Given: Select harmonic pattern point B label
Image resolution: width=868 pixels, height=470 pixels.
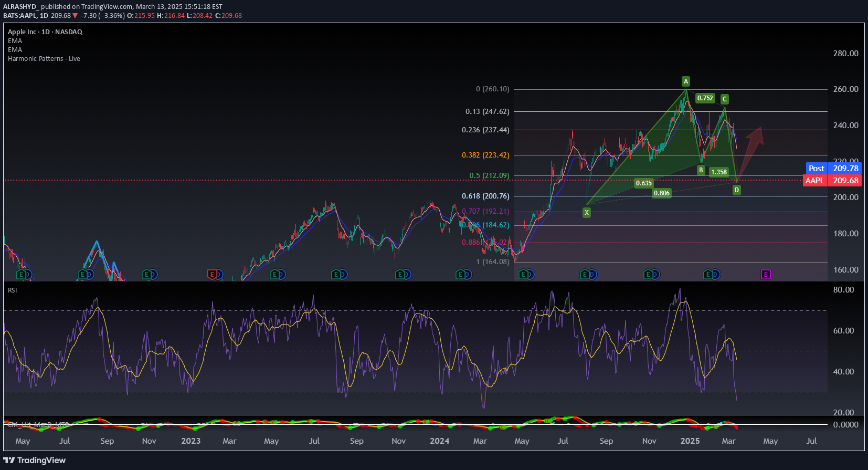Looking at the screenshot, I should tap(701, 170).
